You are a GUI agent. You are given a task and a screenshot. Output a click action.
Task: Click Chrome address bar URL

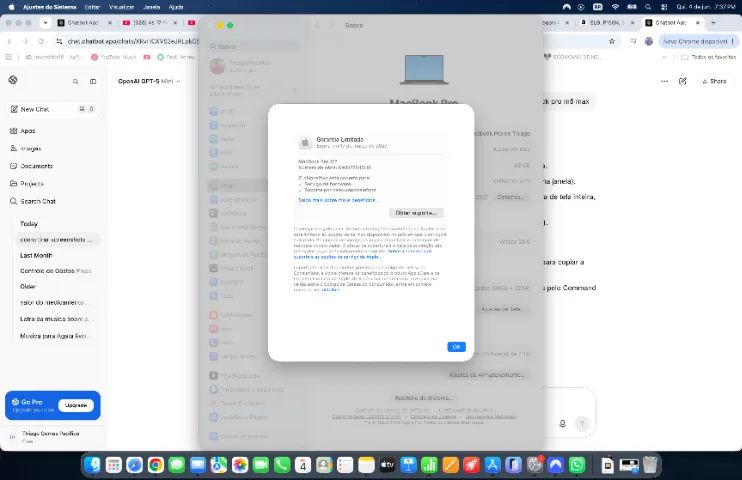point(132,42)
